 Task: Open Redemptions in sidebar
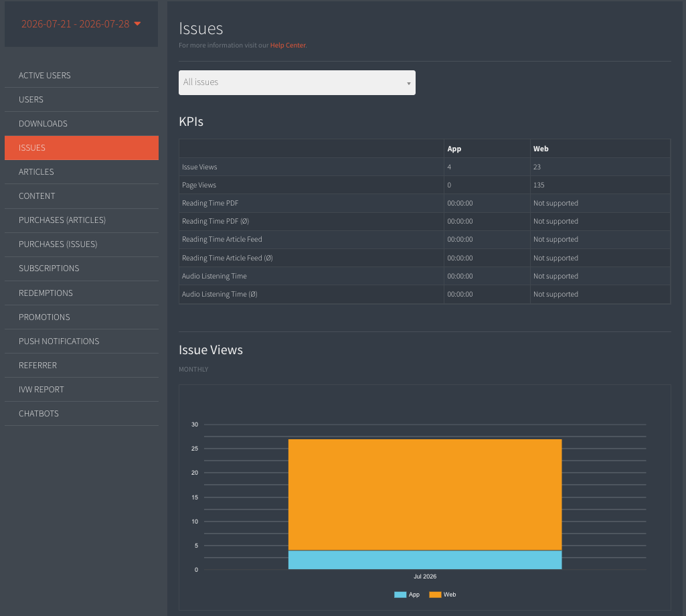[x=82, y=293]
